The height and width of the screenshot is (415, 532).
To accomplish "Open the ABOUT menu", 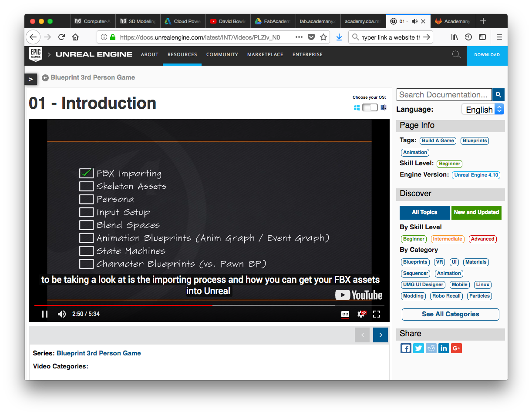I will [x=150, y=55].
